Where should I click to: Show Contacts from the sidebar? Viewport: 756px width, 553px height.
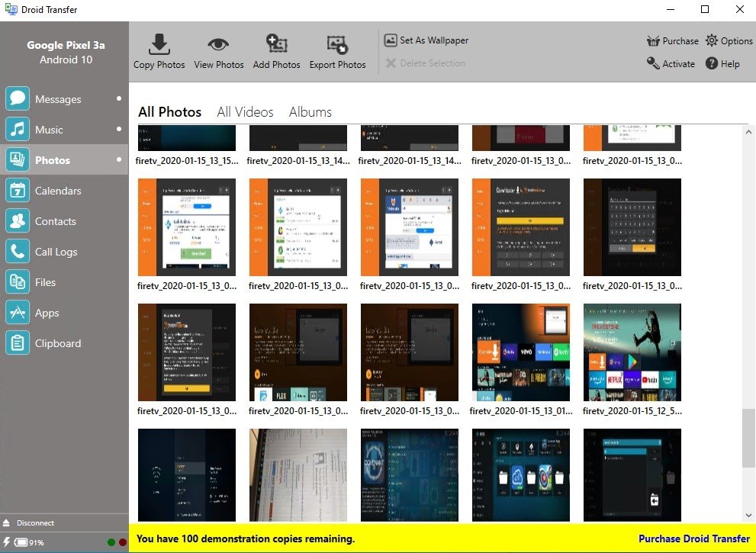64,220
